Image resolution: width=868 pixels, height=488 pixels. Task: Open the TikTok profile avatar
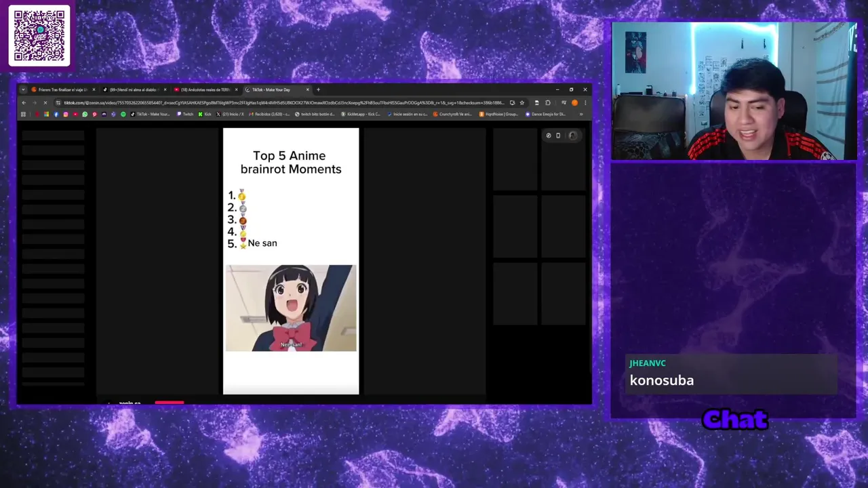pyautogui.click(x=572, y=136)
